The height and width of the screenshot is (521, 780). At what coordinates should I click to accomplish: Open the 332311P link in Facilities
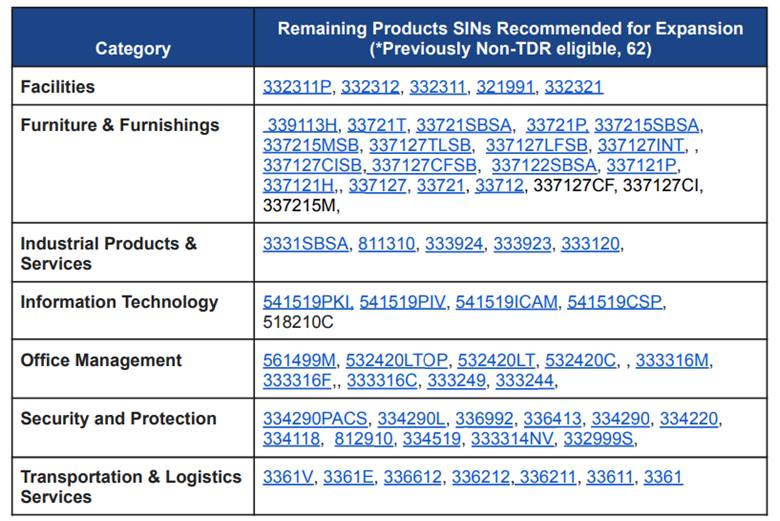297,87
